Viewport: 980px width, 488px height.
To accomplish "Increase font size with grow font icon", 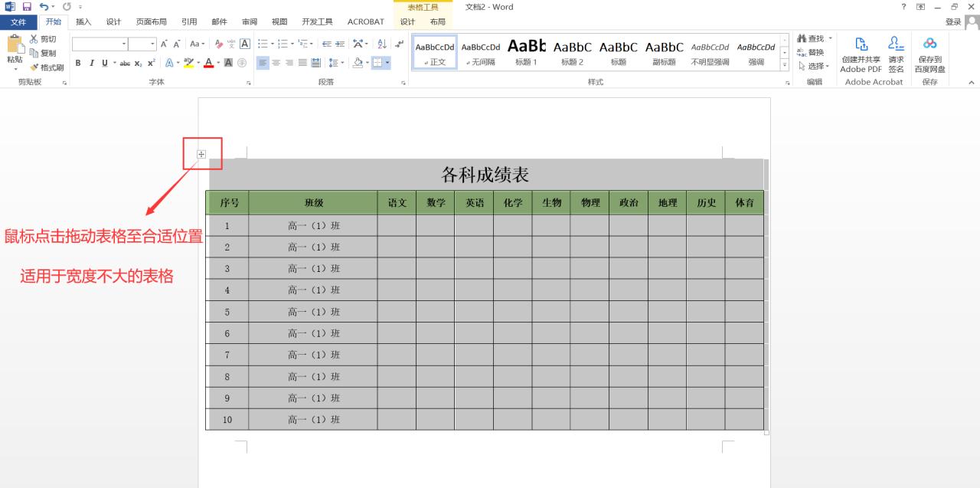I will [x=165, y=44].
